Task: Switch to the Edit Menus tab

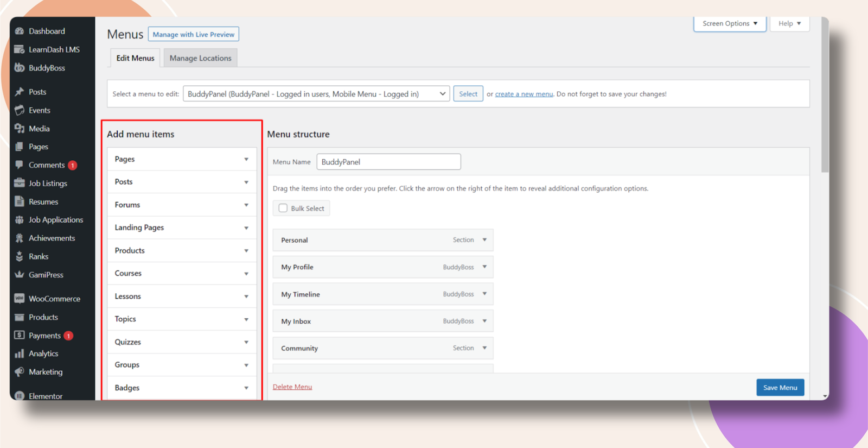Action: (x=135, y=58)
